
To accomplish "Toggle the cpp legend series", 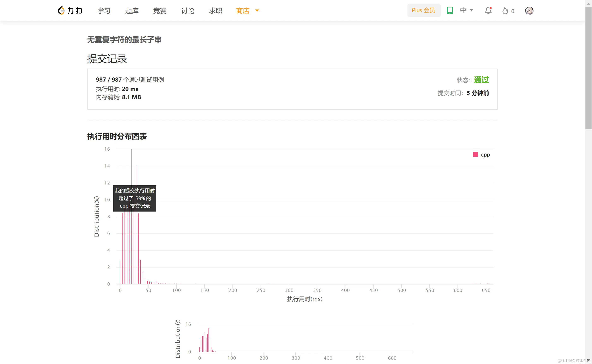I will point(485,155).
